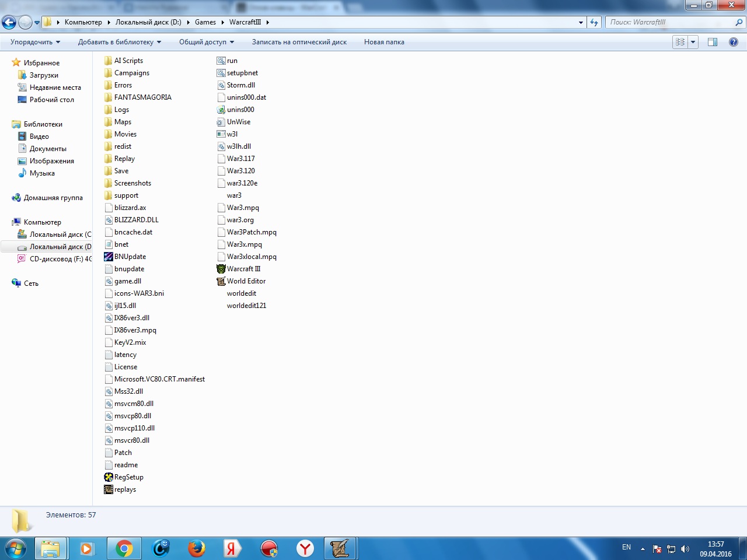Expand address bar history dropdown arrow
747x560 pixels.
click(x=581, y=22)
